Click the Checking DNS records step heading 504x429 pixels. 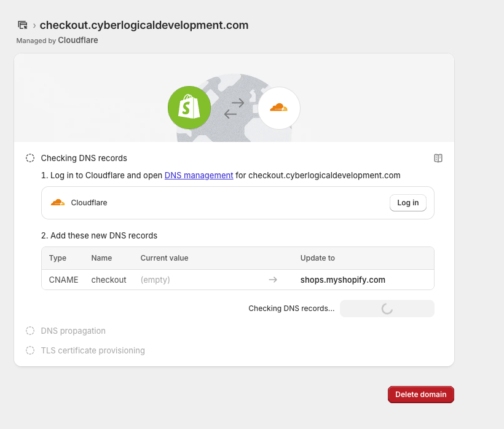click(84, 158)
